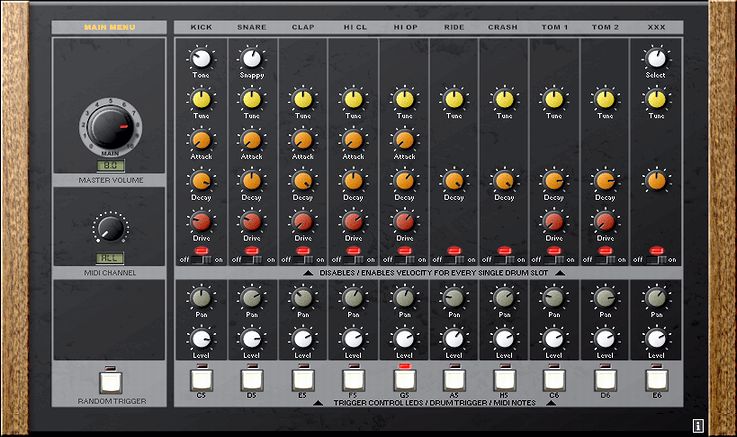Toggle velocity switch for the Kick slot

pos(202,258)
